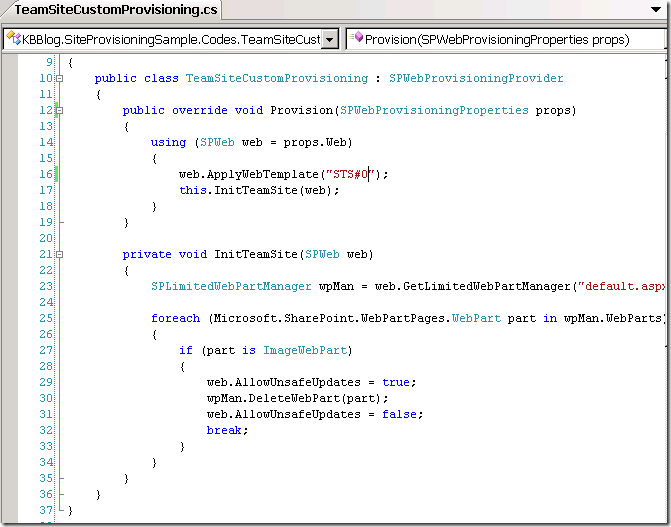
Task: Click this.InitTeamSite(web) call
Action: pyautogui.click(x=259, y=190)
